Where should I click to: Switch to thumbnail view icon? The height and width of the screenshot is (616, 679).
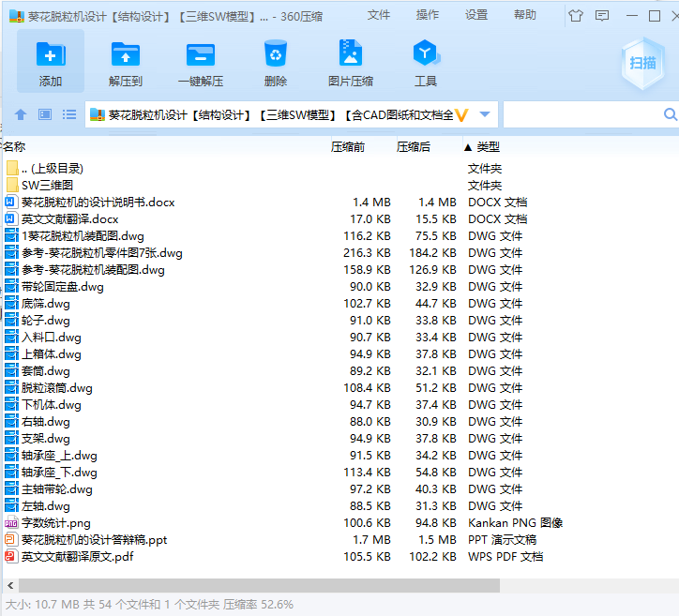tap(45, 114)
